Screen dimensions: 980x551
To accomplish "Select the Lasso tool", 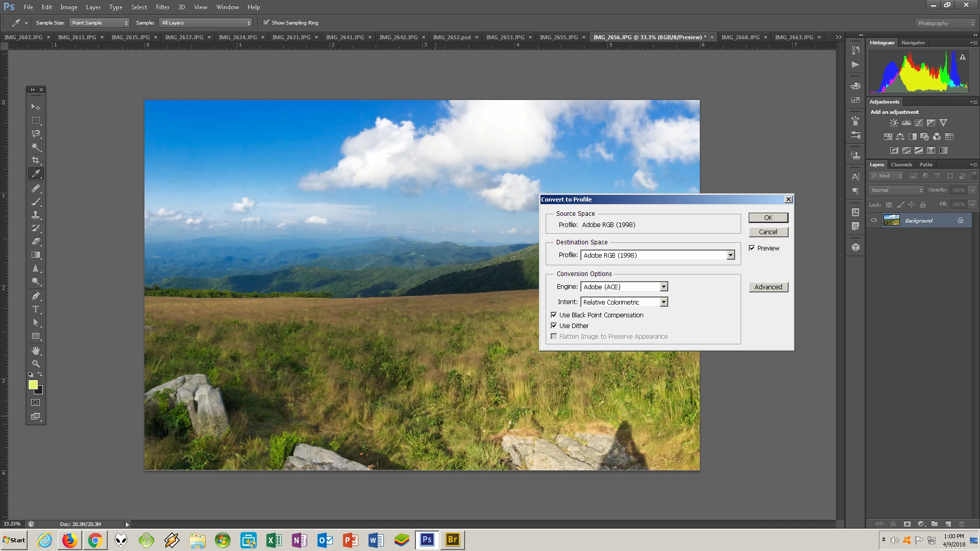I will click(36, 134).
